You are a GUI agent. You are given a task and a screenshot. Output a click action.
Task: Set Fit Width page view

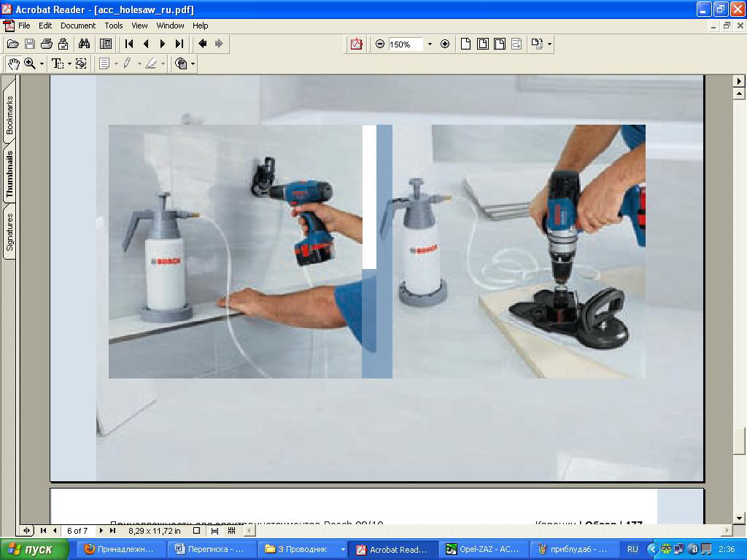click(499, 44)
